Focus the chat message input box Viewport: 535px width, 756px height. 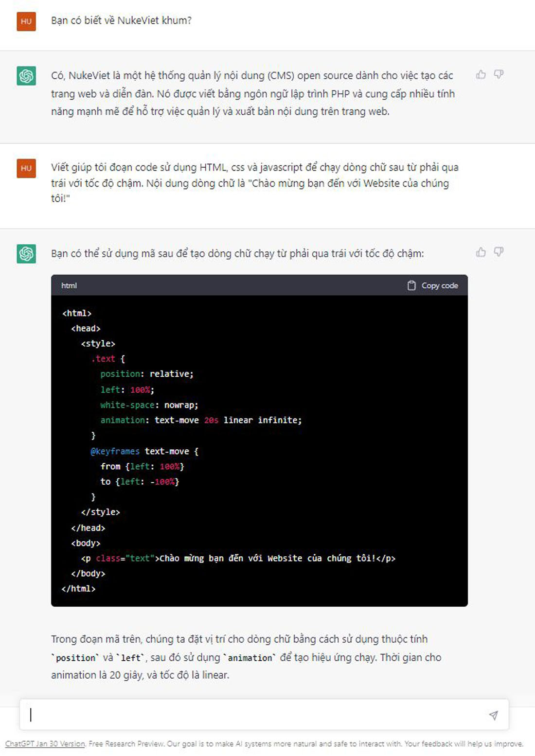click(253, 715)
